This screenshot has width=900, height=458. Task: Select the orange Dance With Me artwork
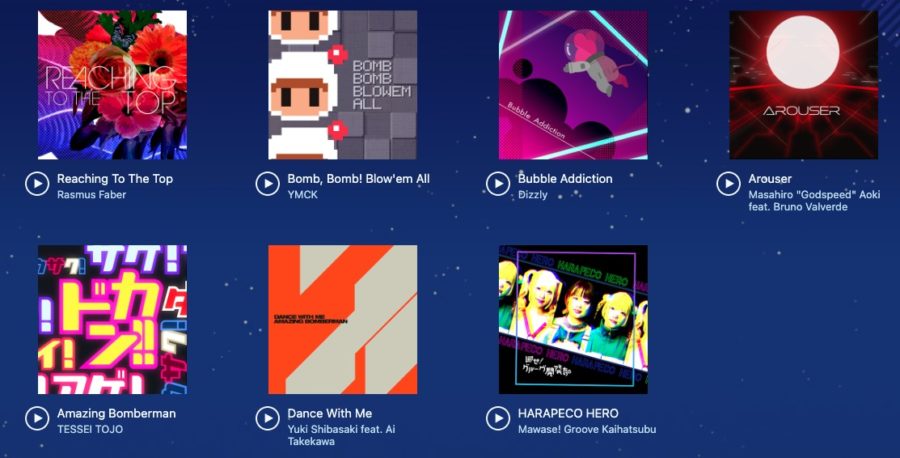click(x=343, y=320)
